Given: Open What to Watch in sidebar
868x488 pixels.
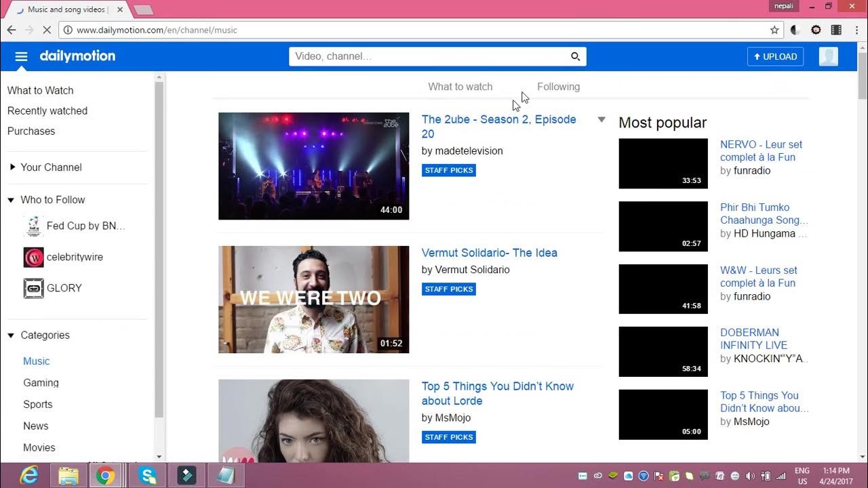Looking at the screenshot, I should tap(40, 90).
